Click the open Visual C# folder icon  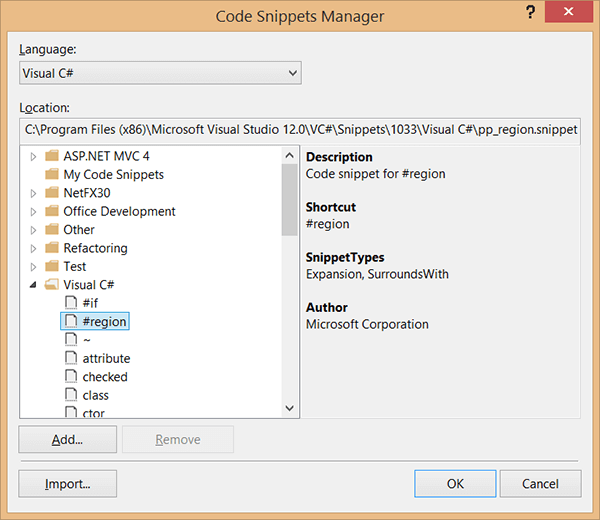click(52, 284)
